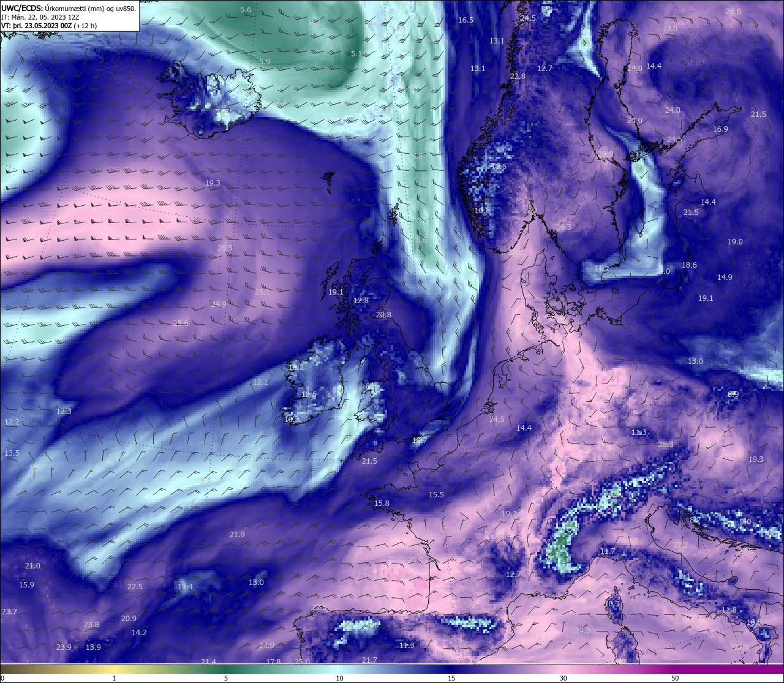Click the map value '23.9'
Viewport: 784px width, 683px height.
coord(64,647)
